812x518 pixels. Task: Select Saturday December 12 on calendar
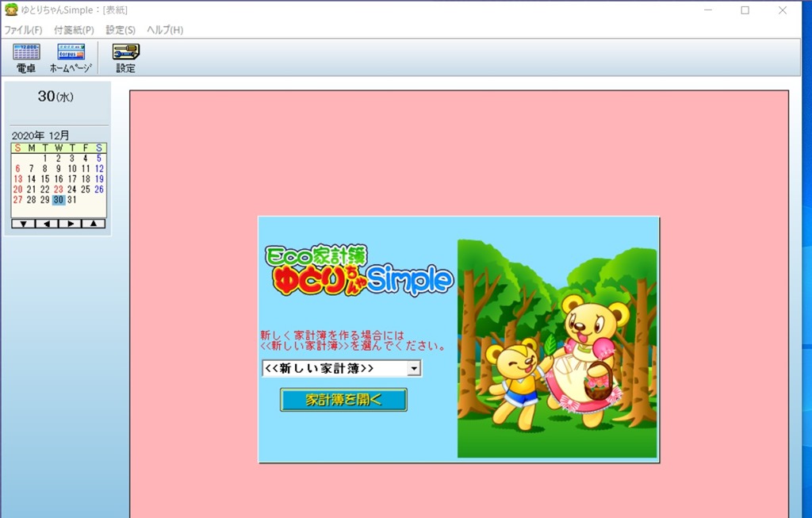point(99,169)
